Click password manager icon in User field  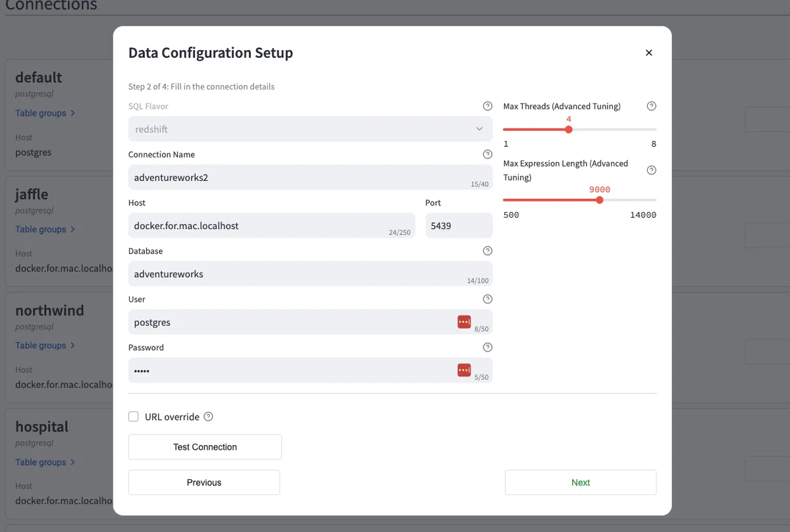(x=464, y=321)
